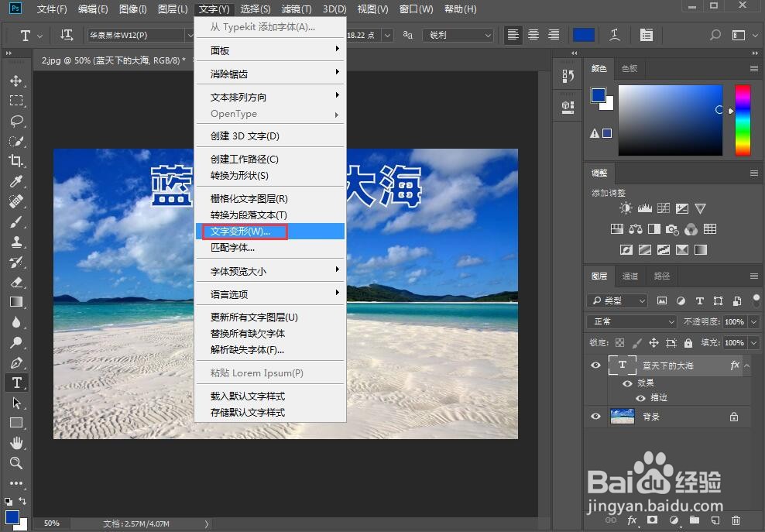The height and width of the screenshot is (532, 765).
Task: Hide the Background layer visibility eye
Action: click(x=595, y=417)
